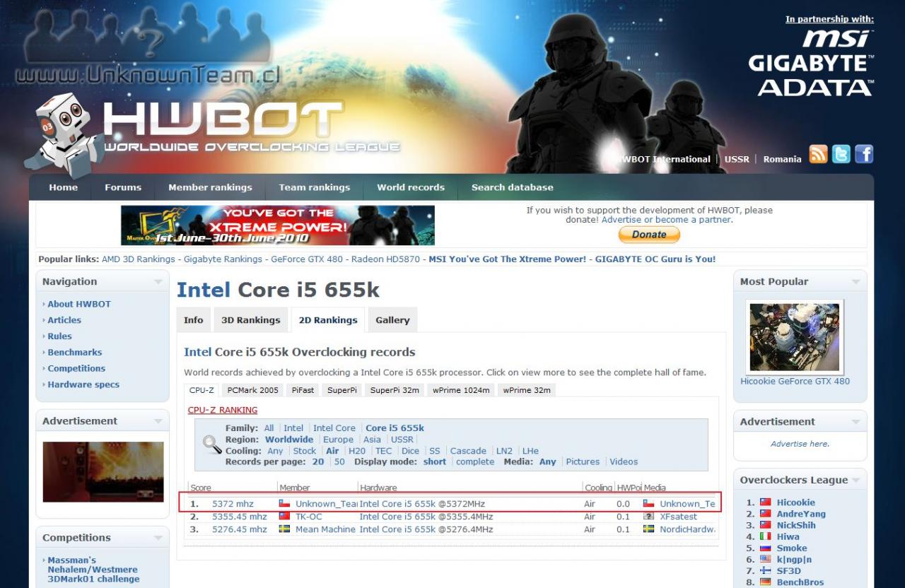905x588 pixels.
Task: Filter cooling by Stock
Action: [305, 451]
